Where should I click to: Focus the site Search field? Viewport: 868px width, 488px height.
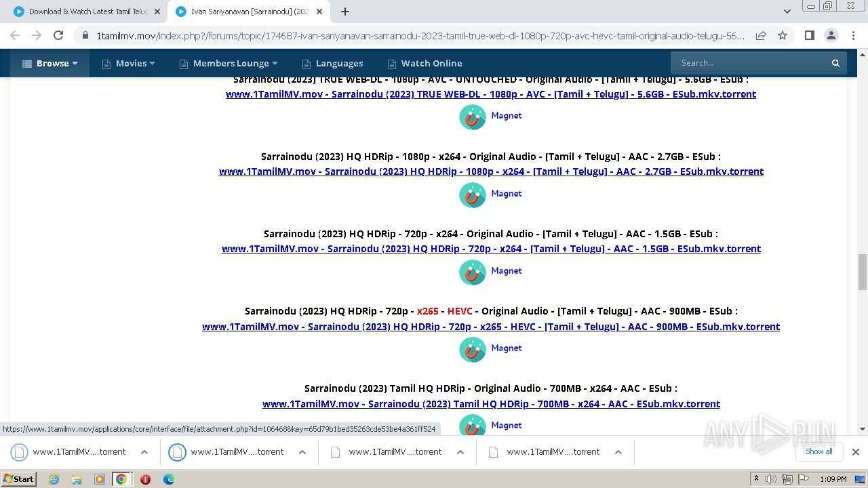coord(749,63)
